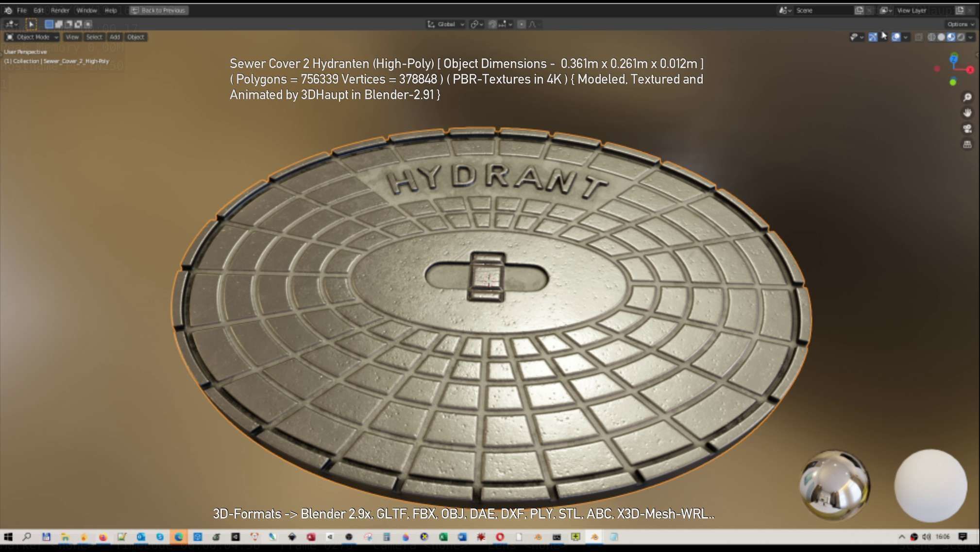Open the viewport Add menu
Screen dimensions: 980x552
[x=115, y=37]
